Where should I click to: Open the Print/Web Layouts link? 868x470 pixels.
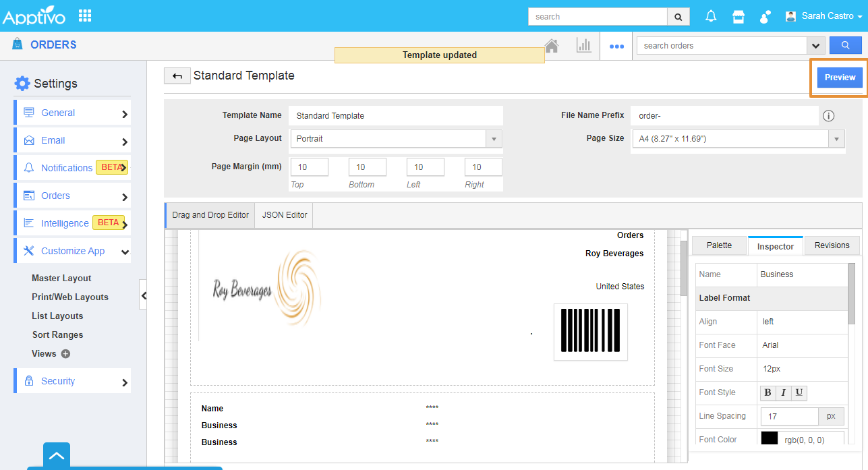coord(69,297)
